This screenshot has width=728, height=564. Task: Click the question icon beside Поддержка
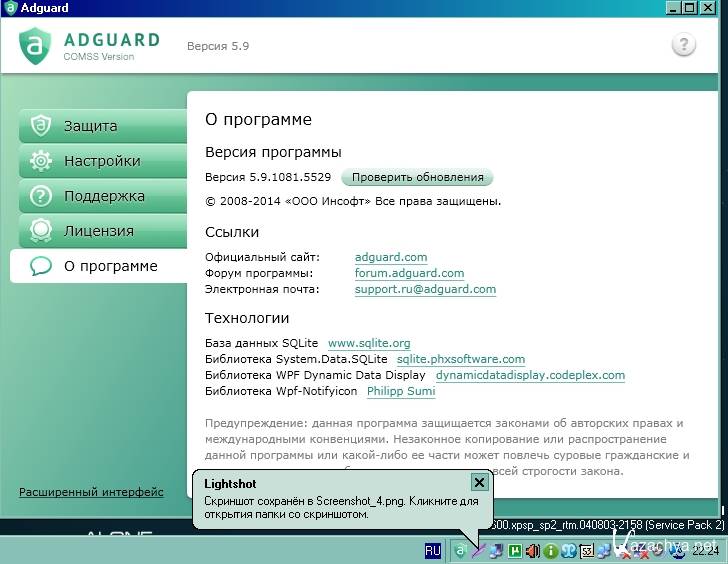(x=40, y=196)
